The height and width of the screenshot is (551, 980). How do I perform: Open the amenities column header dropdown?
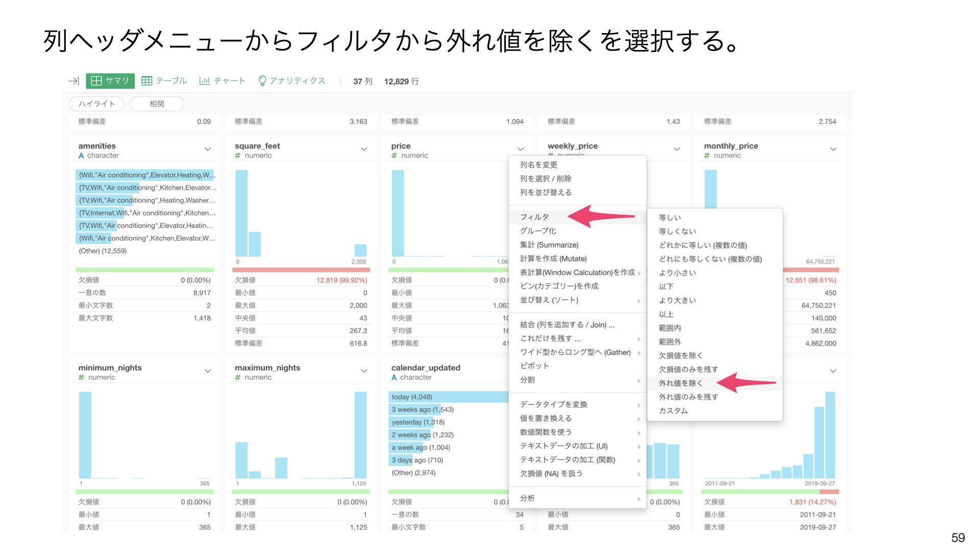(x=208, y=149)
